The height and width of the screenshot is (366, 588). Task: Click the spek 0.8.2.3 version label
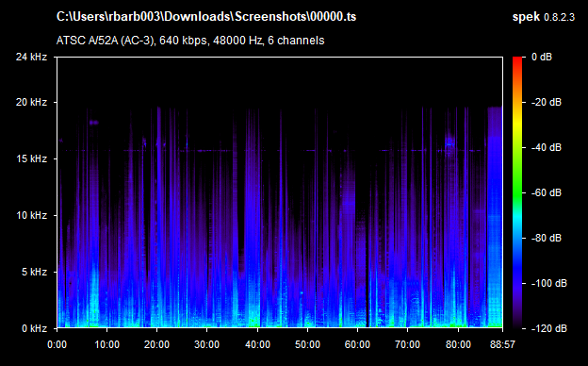click(544, 17)
